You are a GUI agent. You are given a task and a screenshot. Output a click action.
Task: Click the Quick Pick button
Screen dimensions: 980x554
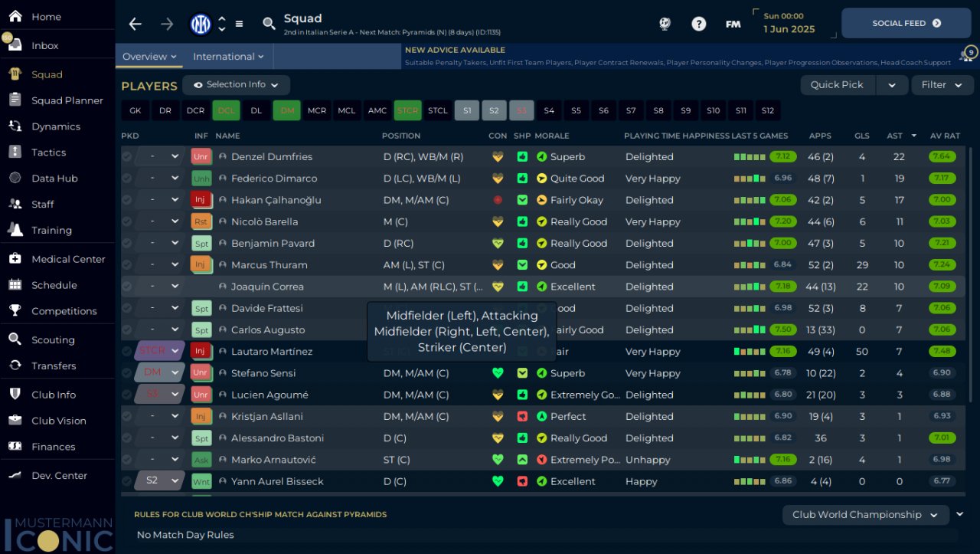tap(837, 85)
